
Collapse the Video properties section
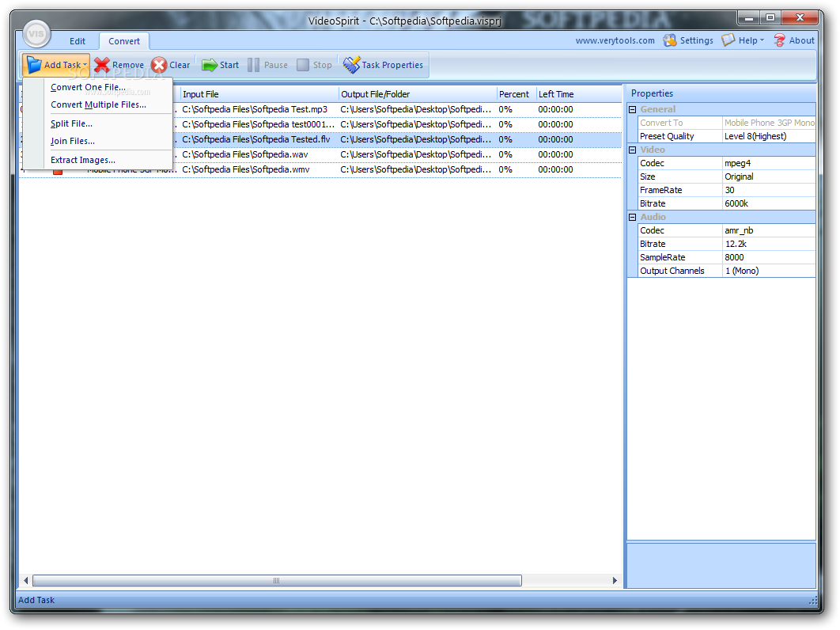pos(632,150)
